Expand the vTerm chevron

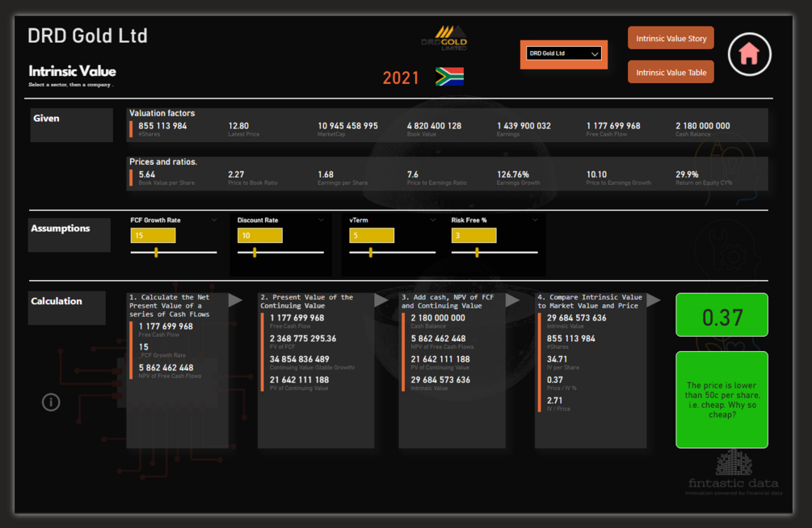(x=433, y=220)
